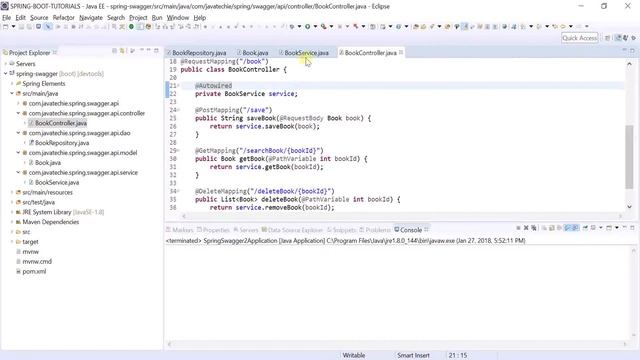
Task: Select BookService.java in Project Explorer
Action: (57, 182)
